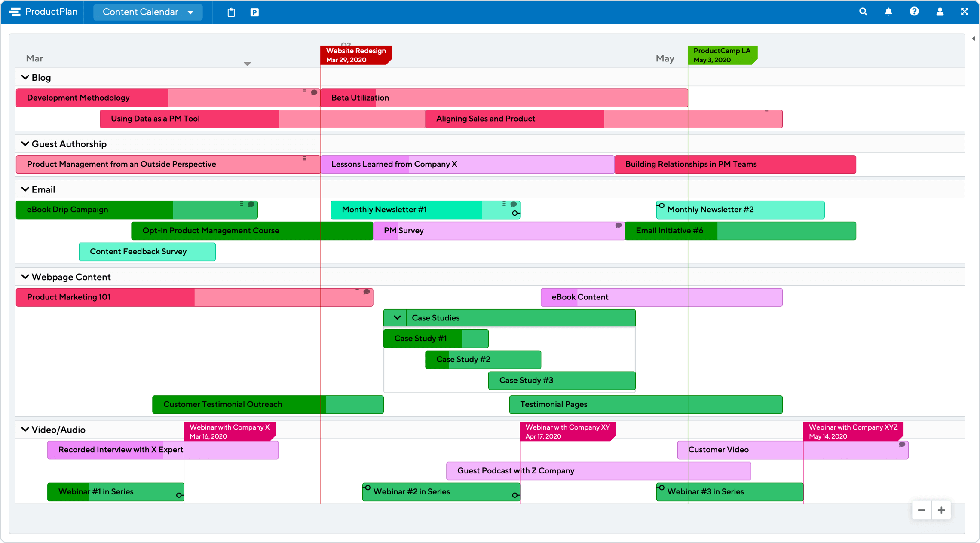Viewport: 980px width, 543px height.
Task: Collapse the Blog section
Action: [25, 77]
